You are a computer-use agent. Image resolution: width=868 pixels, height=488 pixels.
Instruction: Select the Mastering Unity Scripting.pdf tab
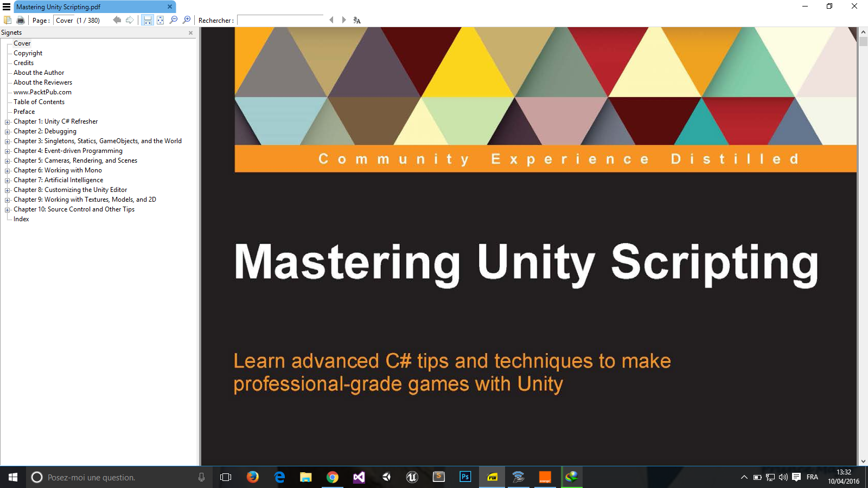pos(95,7)
